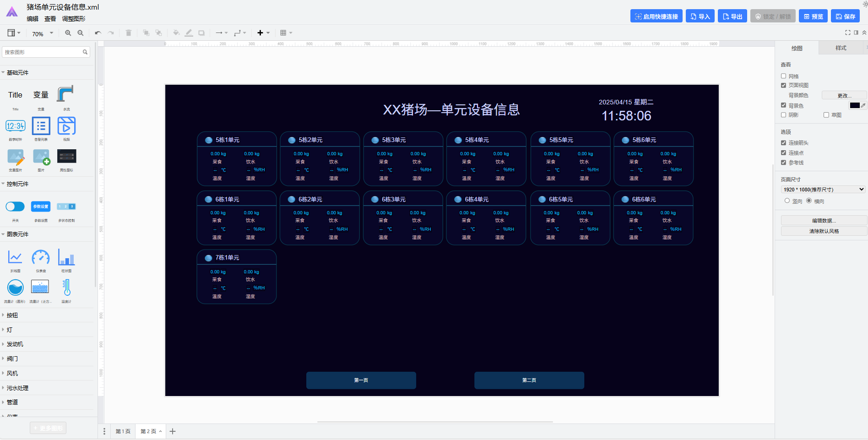Switch to the 样式 tab
The image size is (868, 440).
pos(841,48)
